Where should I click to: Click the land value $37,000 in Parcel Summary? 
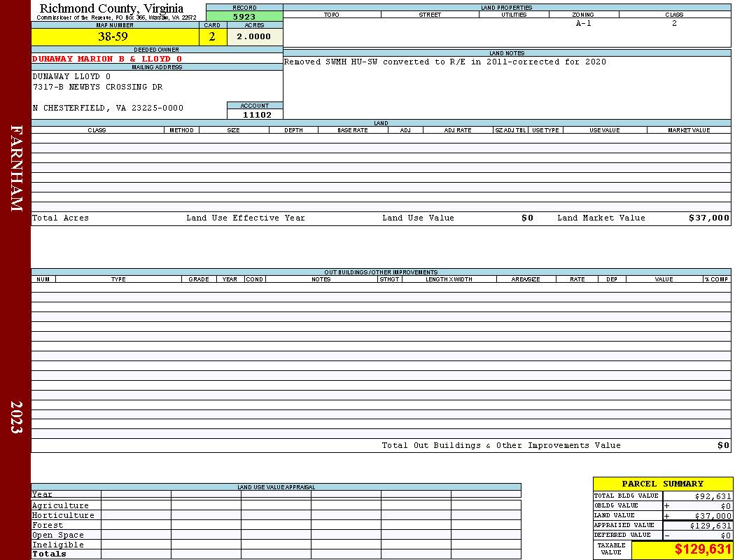click(713, 516)
